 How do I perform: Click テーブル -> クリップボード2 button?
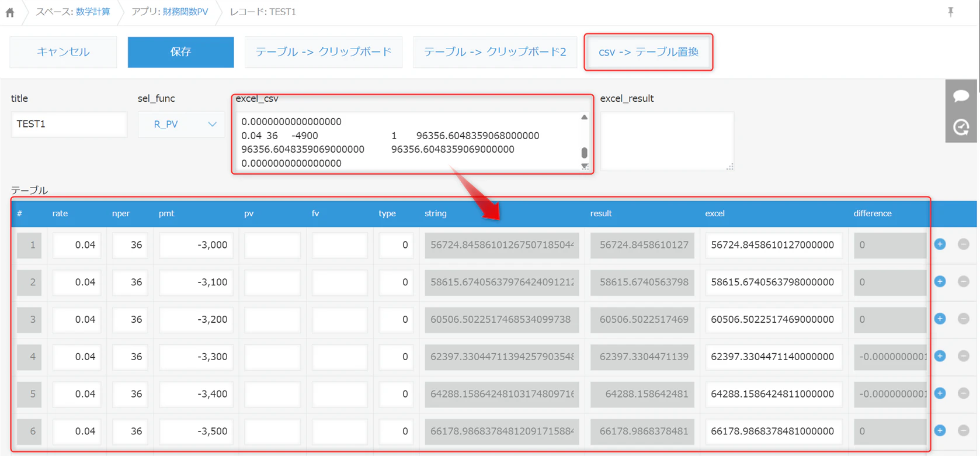pyautogui.click(x=495, y=52)
